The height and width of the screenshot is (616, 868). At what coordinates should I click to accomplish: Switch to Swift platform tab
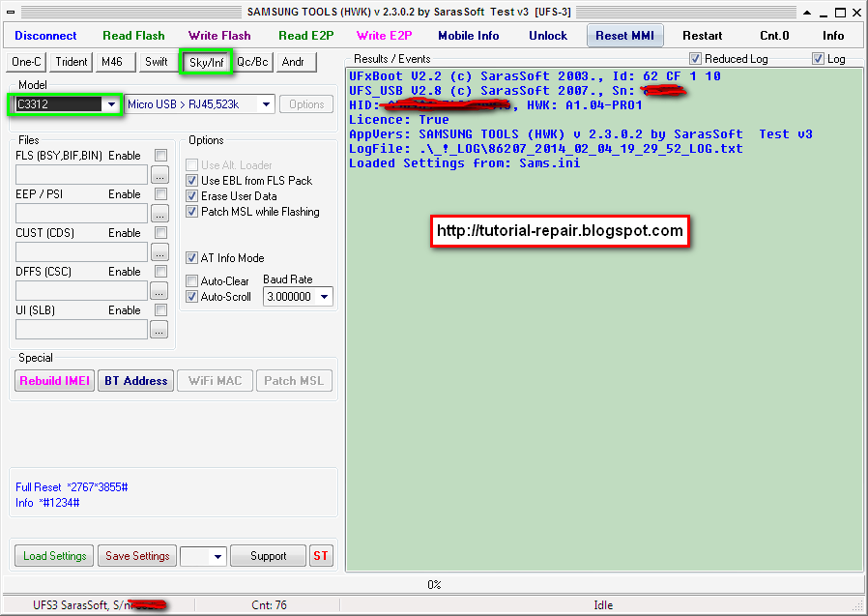pyautogui.click(x=158, y=62)
